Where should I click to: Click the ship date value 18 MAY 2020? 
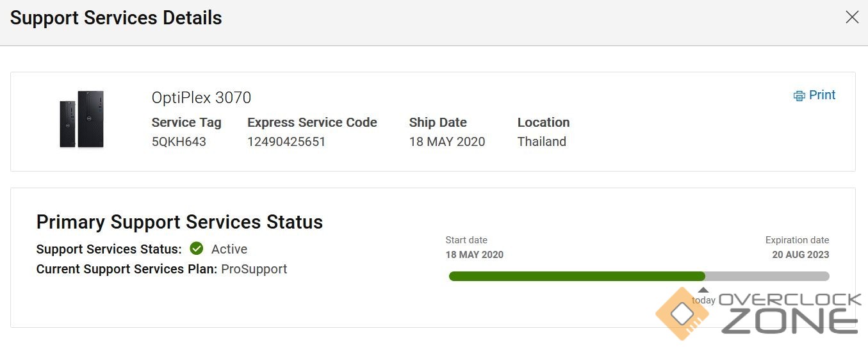tap(446, 141)
